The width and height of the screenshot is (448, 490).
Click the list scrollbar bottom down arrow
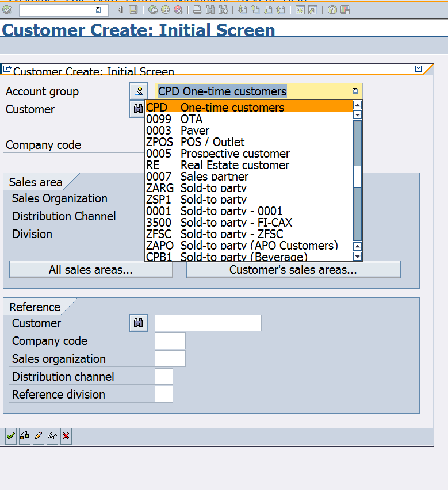(x=357, y=257)
